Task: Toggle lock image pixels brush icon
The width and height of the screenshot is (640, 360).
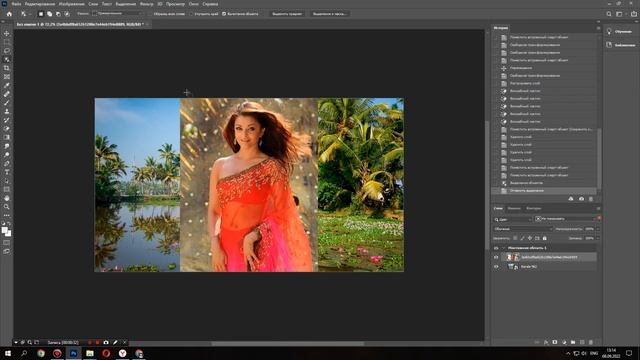Action: coord(522,238)
